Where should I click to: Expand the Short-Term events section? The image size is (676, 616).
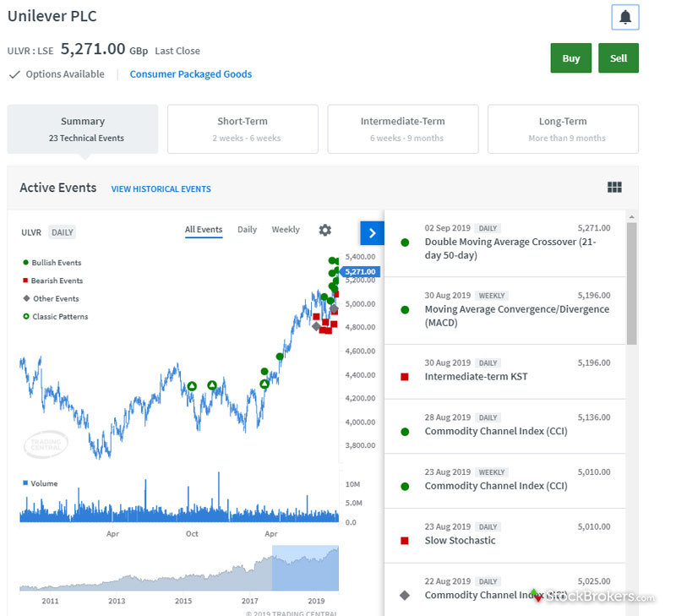pos(243,128)
